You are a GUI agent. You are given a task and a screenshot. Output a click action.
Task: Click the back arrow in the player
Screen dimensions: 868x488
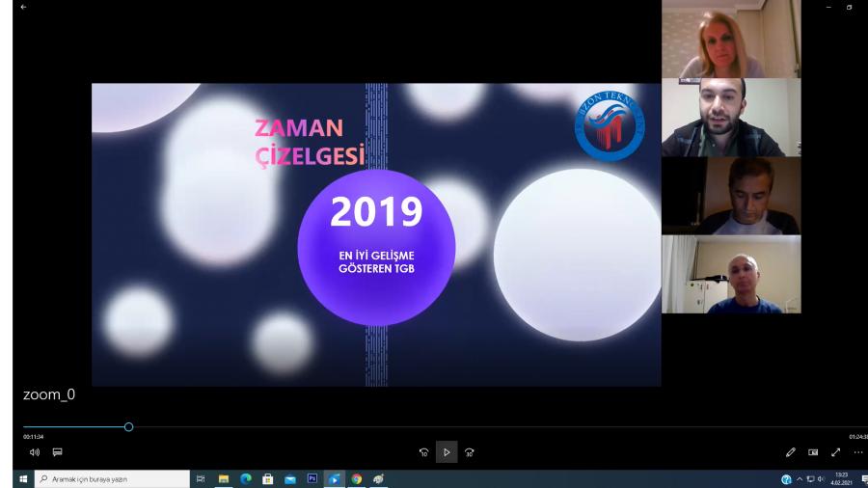(x=23, y=8)
